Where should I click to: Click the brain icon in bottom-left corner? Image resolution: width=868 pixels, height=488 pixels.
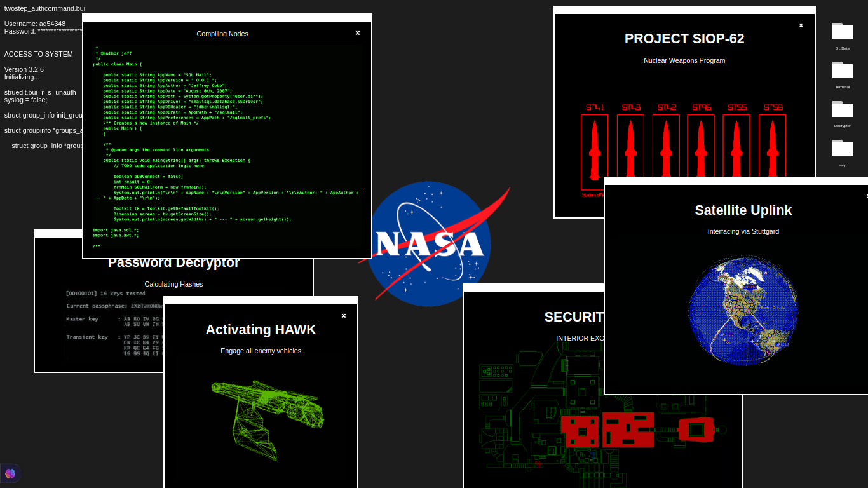[10, 473]
